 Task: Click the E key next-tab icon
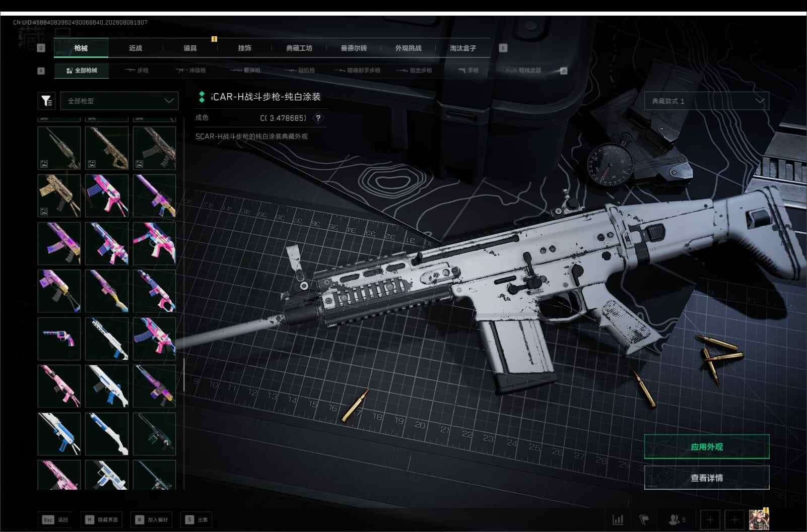[x=503, y=48]
